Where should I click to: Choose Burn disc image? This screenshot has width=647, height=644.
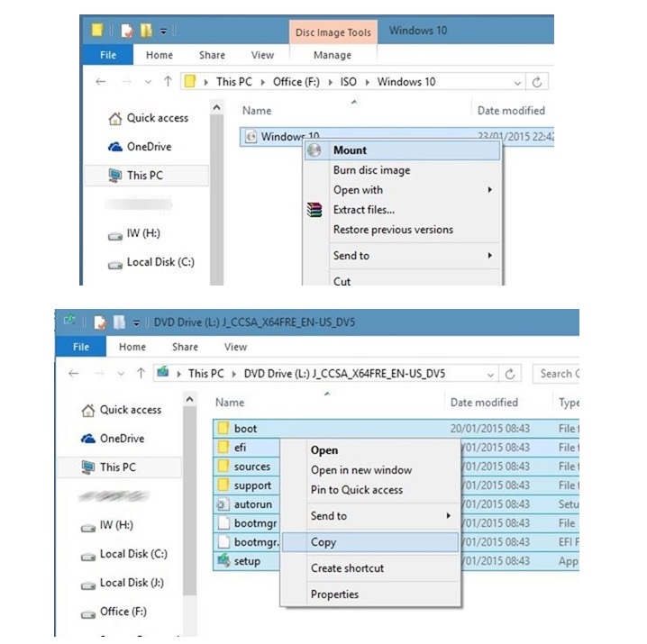[x=371, y=170]
